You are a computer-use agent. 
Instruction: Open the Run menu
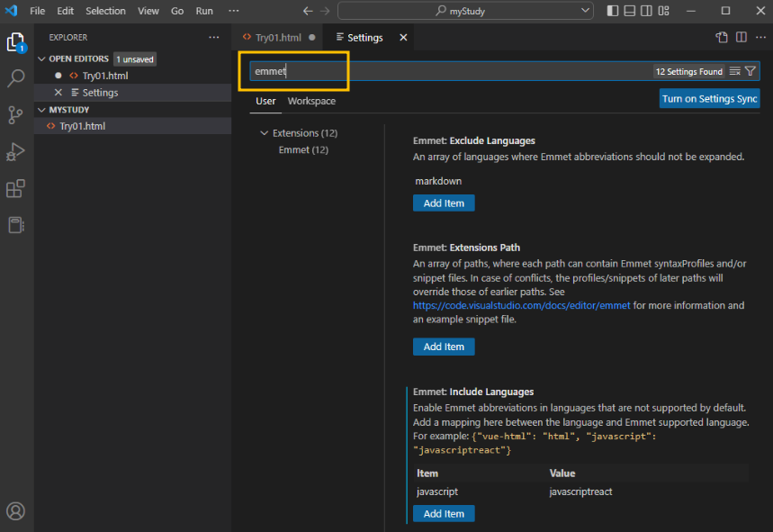(x=204, y=11)
